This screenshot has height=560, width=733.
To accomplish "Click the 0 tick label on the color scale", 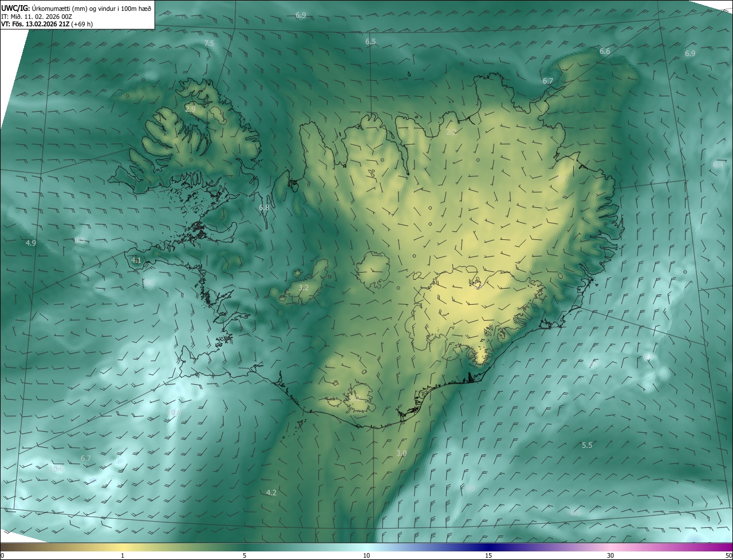I will click(2, 556).
